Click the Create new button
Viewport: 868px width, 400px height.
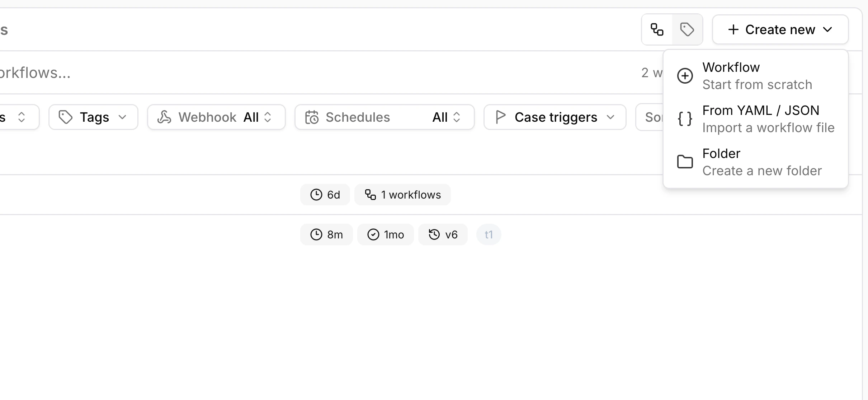780,29
